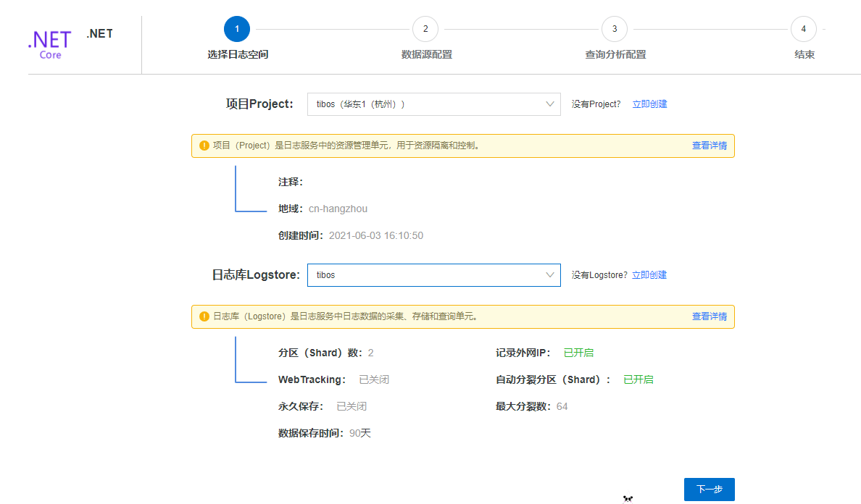This screenshot has height=504, width=861.
Task: Switch to 数据源配置 step label
Action: [x=427, y=54]
